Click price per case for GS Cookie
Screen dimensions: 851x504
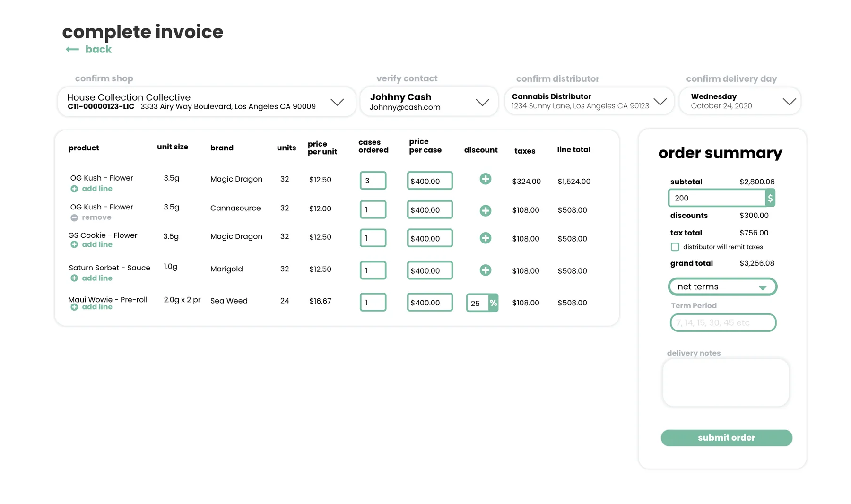(430, 238)
